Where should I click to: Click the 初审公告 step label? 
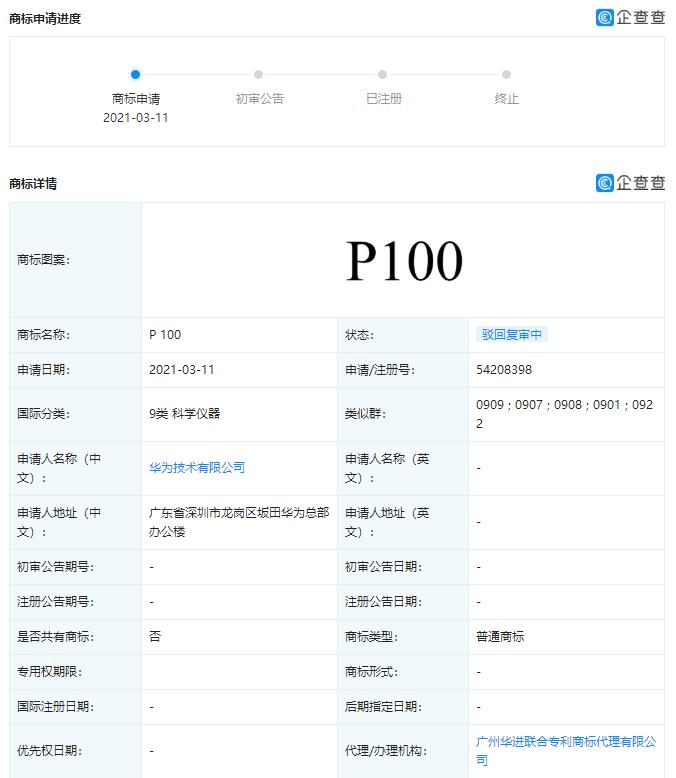(259, 99)
